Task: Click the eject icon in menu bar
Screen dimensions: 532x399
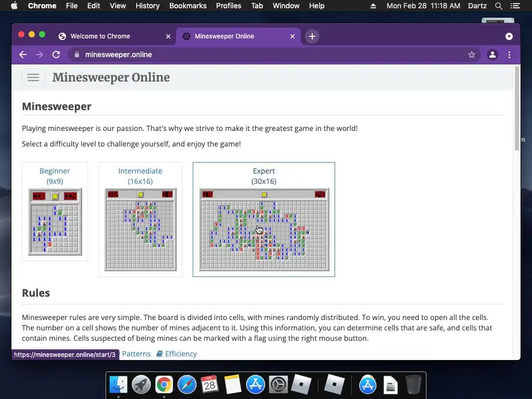Action: (373, 6)
